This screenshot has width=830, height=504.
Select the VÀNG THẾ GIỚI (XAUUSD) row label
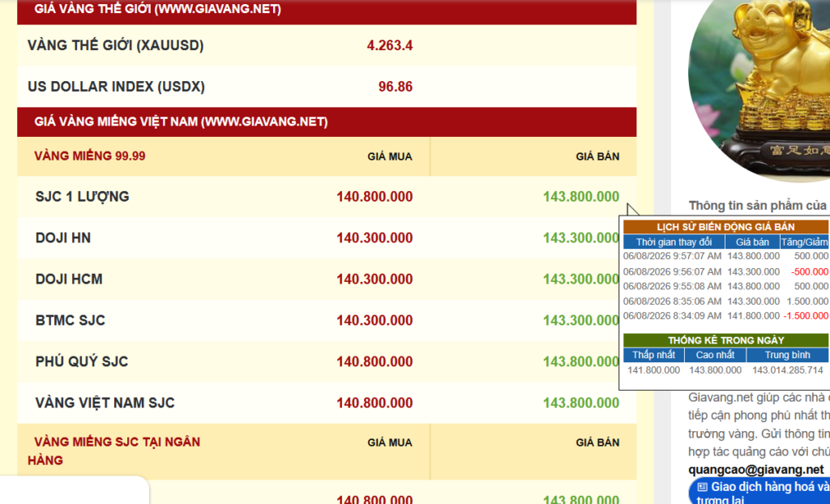[115, 45]
